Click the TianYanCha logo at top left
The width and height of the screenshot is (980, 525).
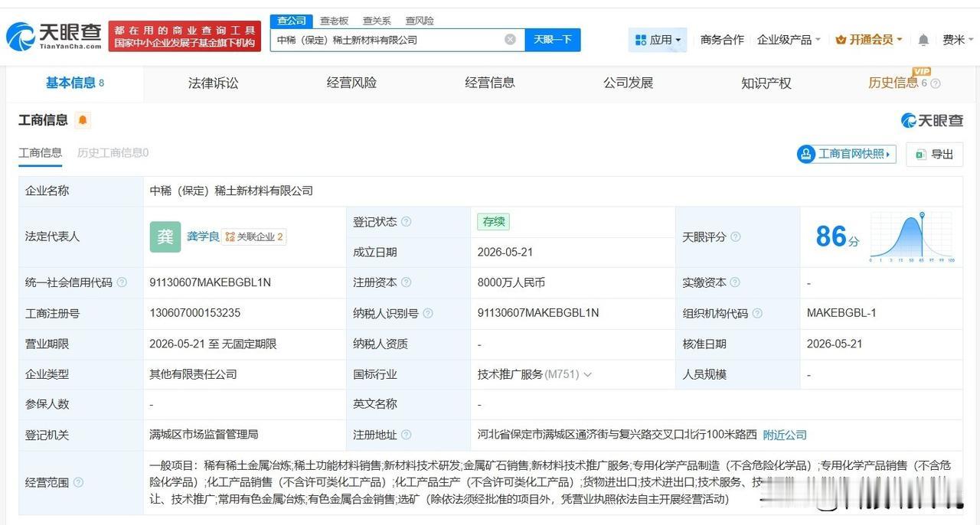point(54,36)
